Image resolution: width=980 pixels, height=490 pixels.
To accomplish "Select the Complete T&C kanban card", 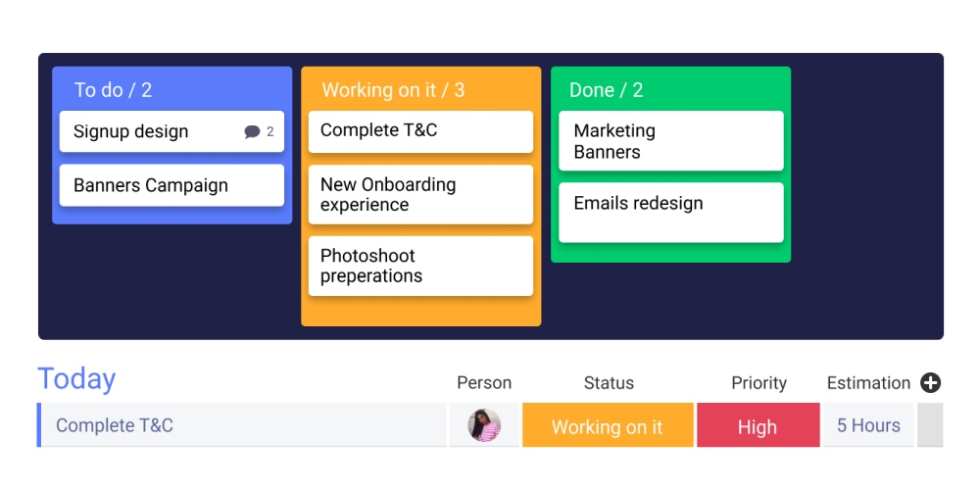I will click(x=420, y=131).
